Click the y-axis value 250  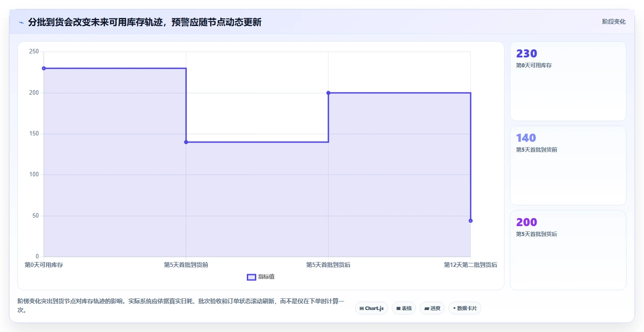[34, 52]
